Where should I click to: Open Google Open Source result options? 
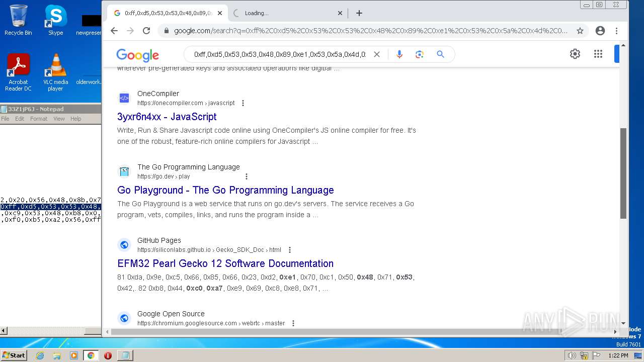(x=293, y=323)
